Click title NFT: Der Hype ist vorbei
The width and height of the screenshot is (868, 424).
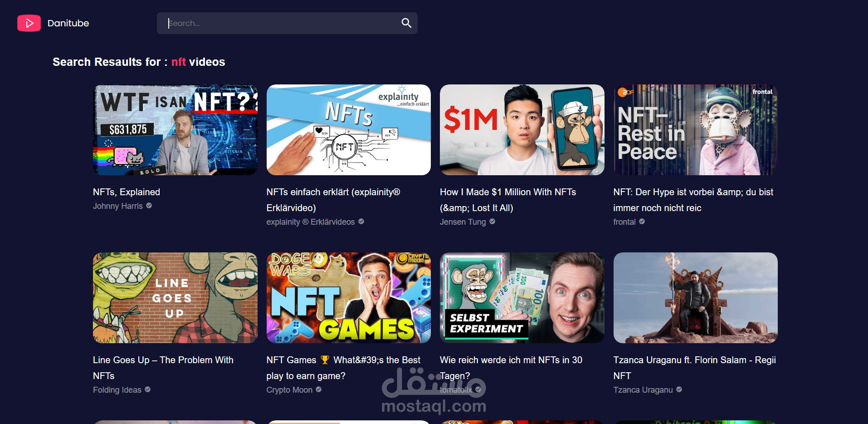693,200
